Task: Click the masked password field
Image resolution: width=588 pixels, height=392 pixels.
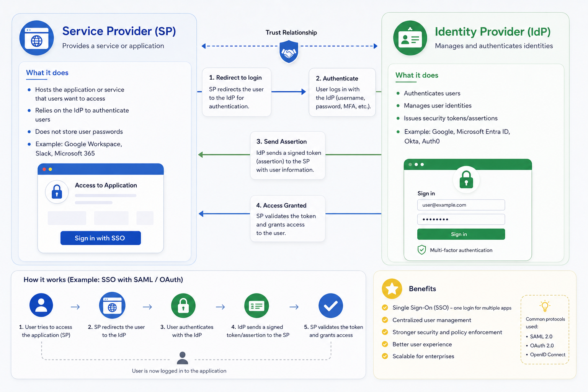Action: (x=461, y=219)
